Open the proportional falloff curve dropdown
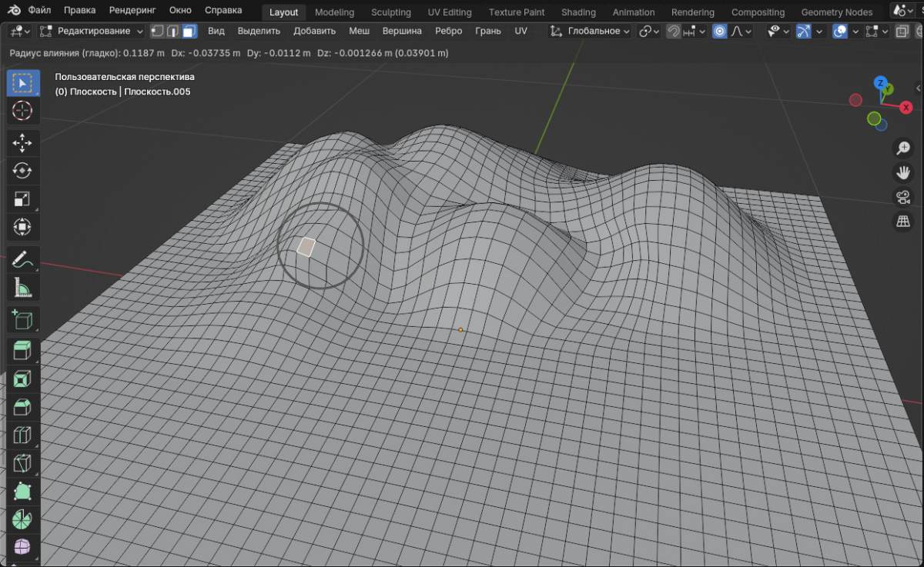 (x=742, y=31)
